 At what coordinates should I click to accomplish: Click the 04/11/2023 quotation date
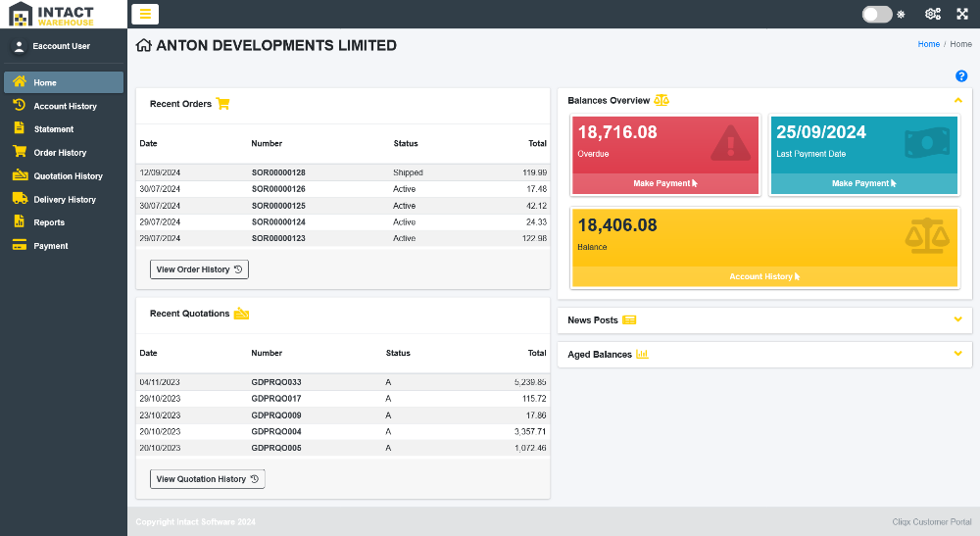[x=160, y=382]
